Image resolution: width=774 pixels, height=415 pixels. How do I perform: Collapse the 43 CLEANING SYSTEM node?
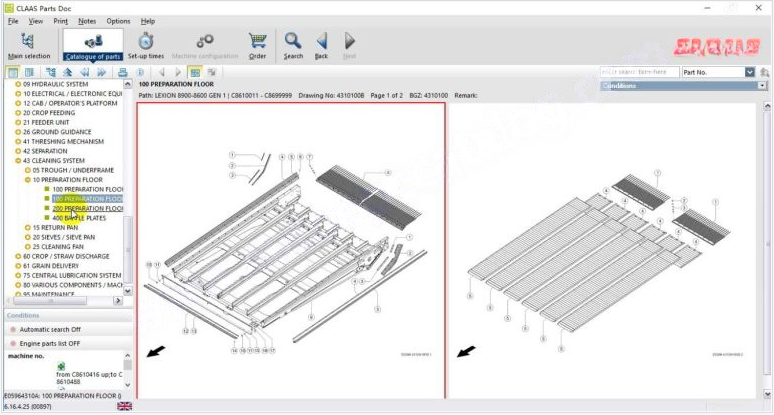[x=17, y=161]
